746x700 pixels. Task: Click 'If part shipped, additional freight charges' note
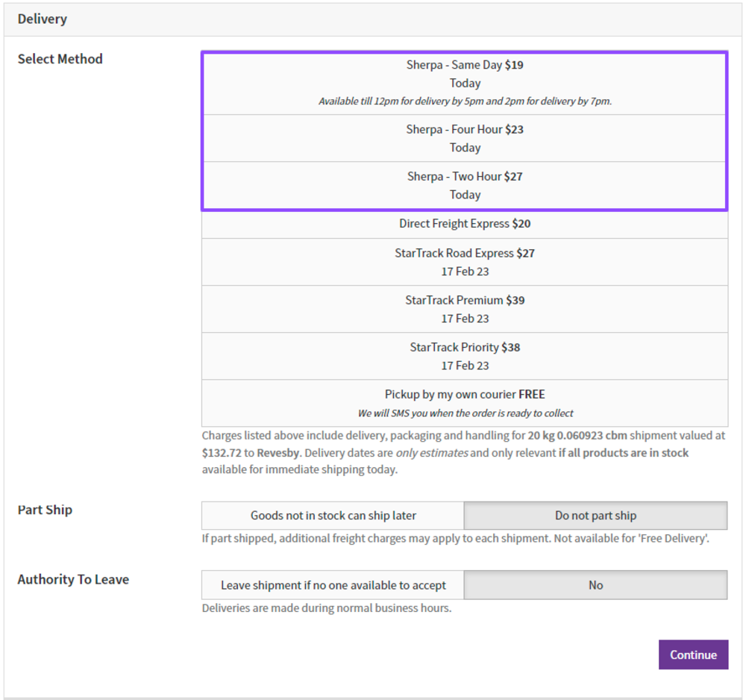click(x=455, y=539)
